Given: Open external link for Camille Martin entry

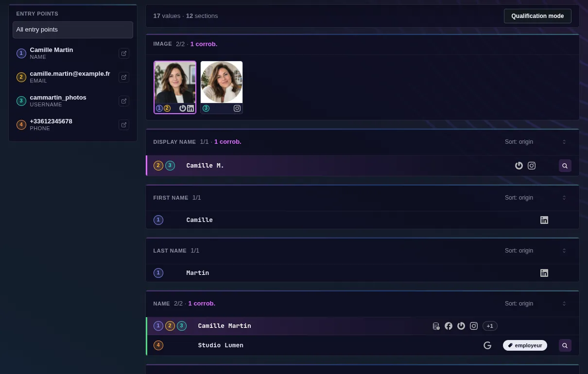Looking at the screenshot, I should point(124,53).
